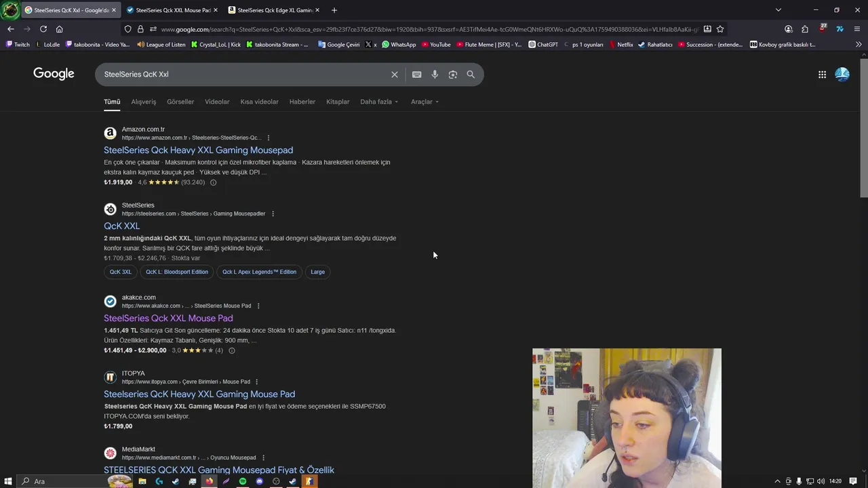
Task: Open the QcK XXL SteelSeries result
Action: tap(122, 226)
